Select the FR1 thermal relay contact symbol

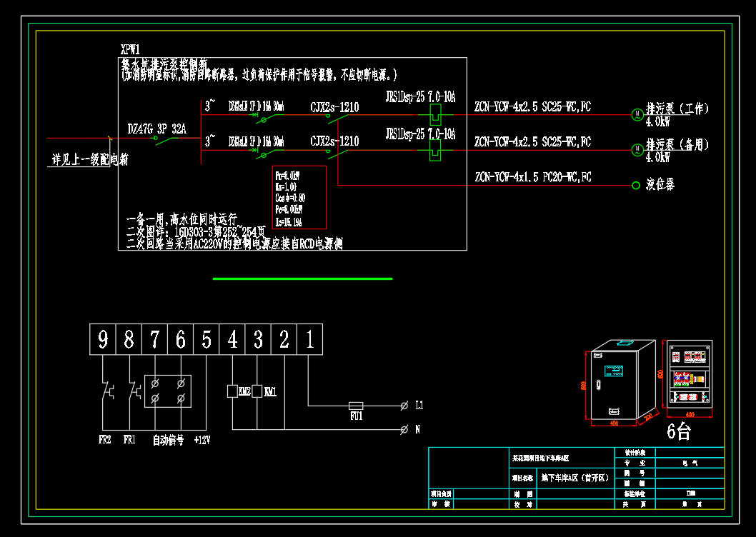click(x=134, y=391)
